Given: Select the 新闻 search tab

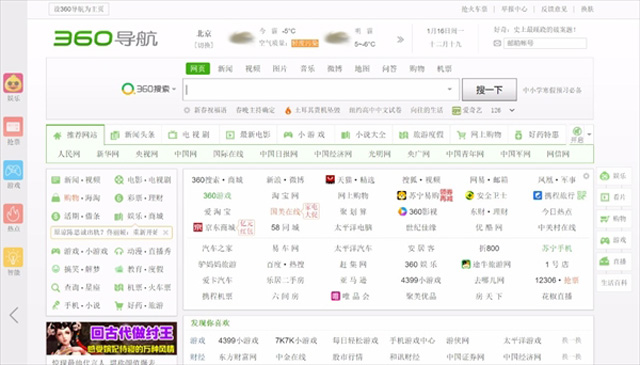Looking at the screenshot, I should [x=225, y=69].
